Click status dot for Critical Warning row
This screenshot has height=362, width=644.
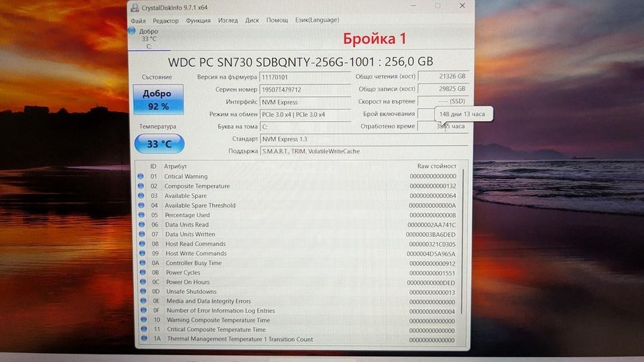click(141, 176)
